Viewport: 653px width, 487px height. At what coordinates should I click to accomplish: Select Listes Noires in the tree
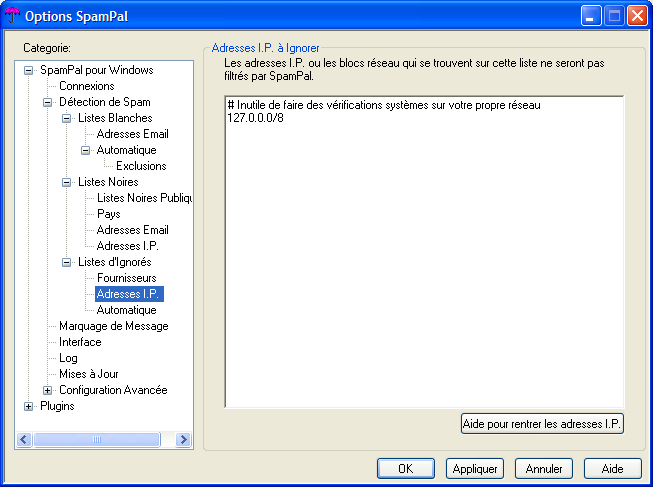pyautogui.click(x=108, y=182)
